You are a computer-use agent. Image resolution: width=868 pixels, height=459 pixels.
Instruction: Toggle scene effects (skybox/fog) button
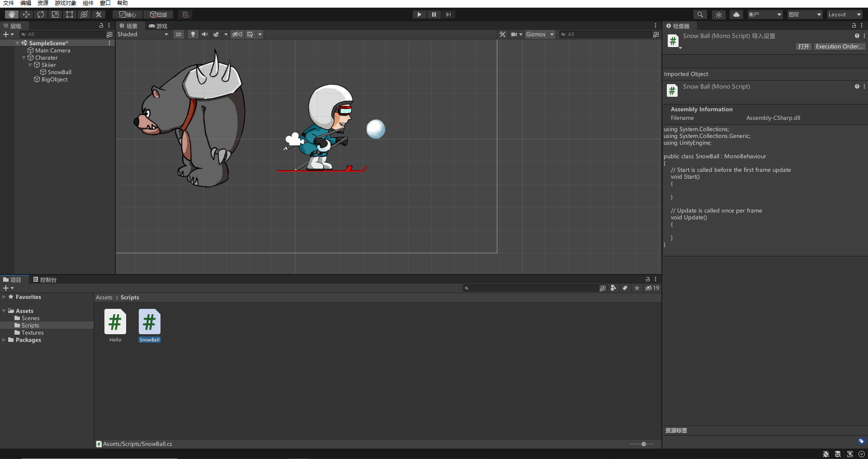pyautogui.click(x=216, y=34)
